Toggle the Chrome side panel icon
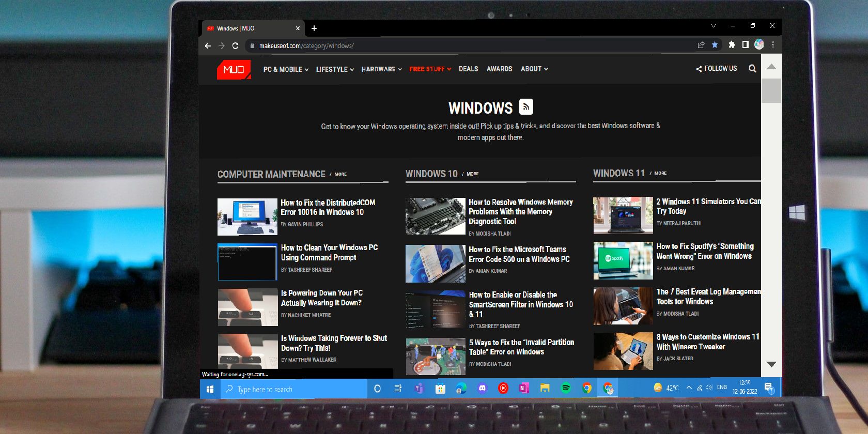The height and width of the screenshot is (434, 868). (x=745, y=44)
